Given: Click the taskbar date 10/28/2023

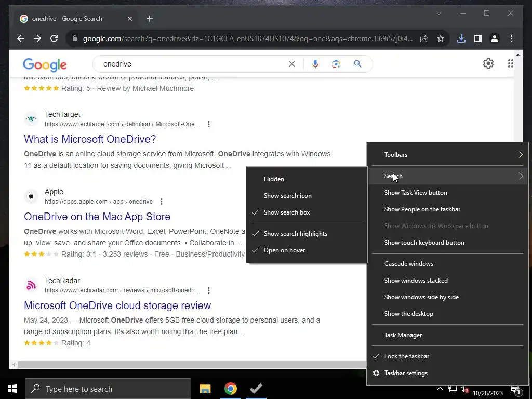Looking at the screenshot, I should (x=487, y=393).
